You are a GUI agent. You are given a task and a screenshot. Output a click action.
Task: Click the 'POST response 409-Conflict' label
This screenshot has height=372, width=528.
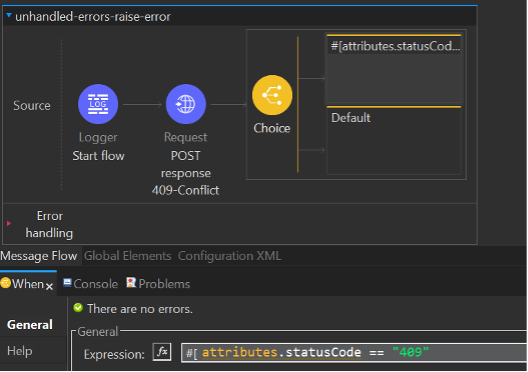(186, 173)
